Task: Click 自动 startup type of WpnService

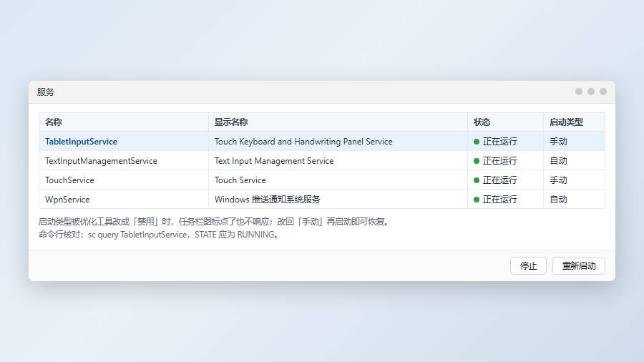Action: pyautogui.click(x=558, y=200)
